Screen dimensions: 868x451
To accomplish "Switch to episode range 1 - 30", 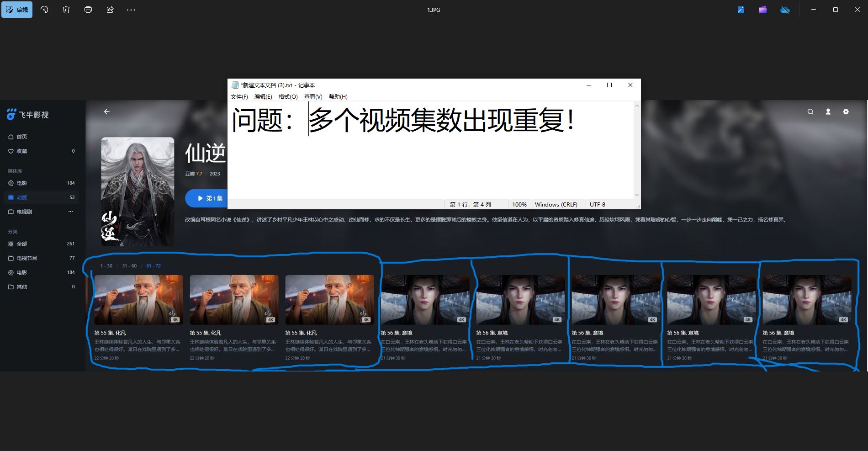I will [x=106, y=266].
